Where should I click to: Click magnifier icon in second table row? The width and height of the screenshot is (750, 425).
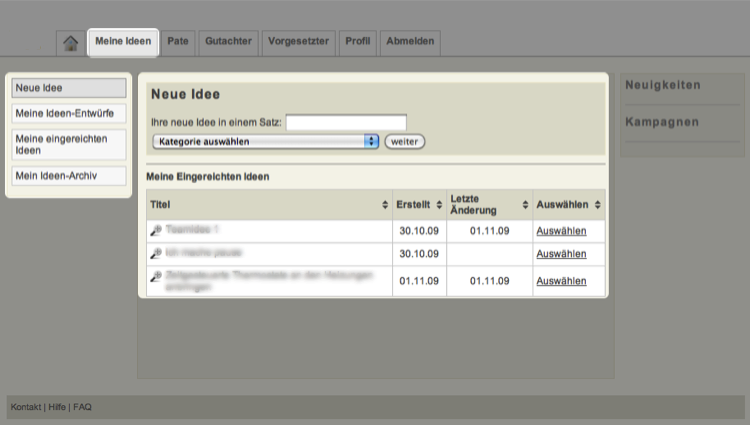click(156, 253)
